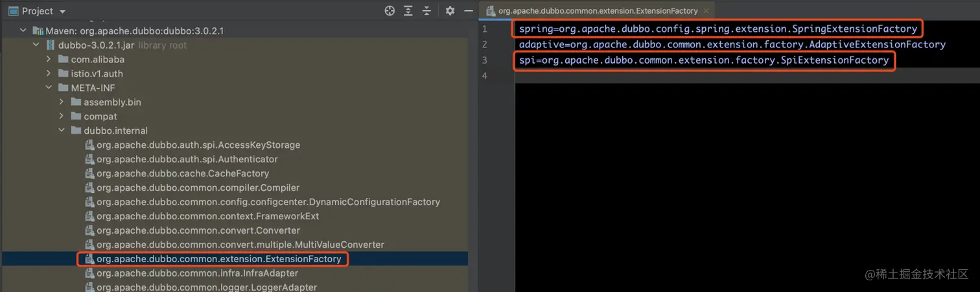
Task: Close the ExtensionFactory editor tab
Action: 706,11
